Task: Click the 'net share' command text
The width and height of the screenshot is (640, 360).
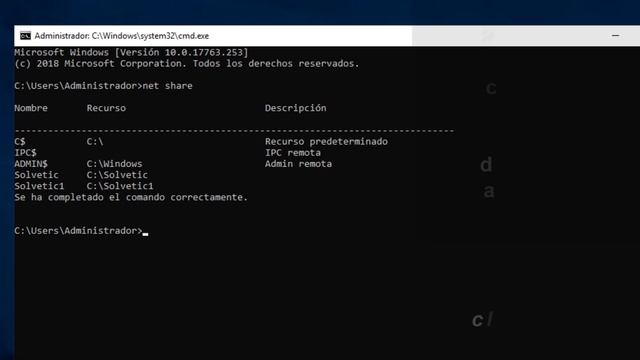Action: (x=167, y=86)
